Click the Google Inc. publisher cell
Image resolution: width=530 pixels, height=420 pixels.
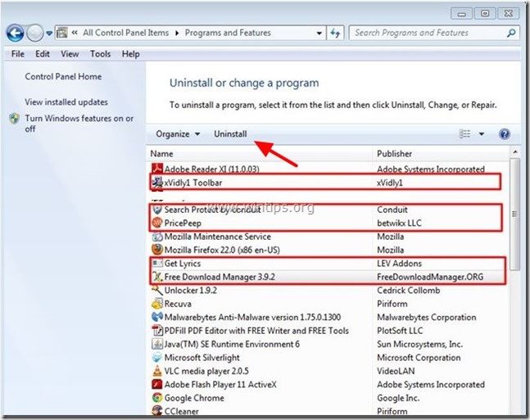tap(398, 398)
